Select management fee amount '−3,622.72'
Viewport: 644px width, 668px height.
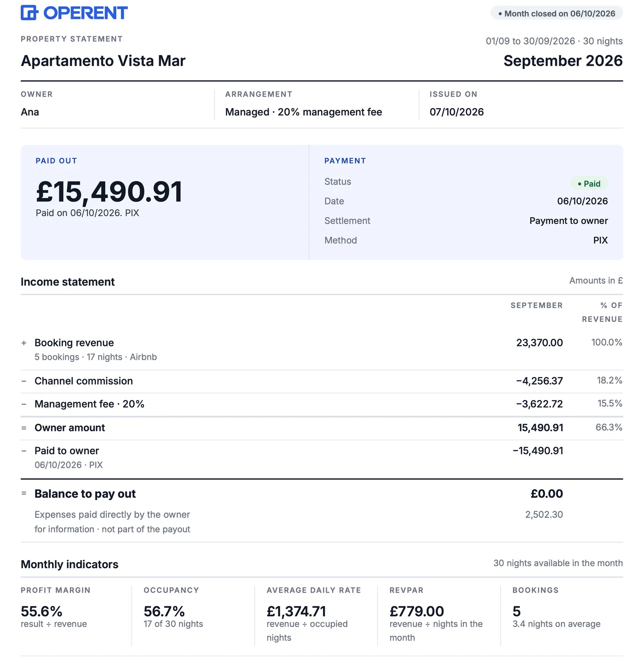(x=540, y=404)
